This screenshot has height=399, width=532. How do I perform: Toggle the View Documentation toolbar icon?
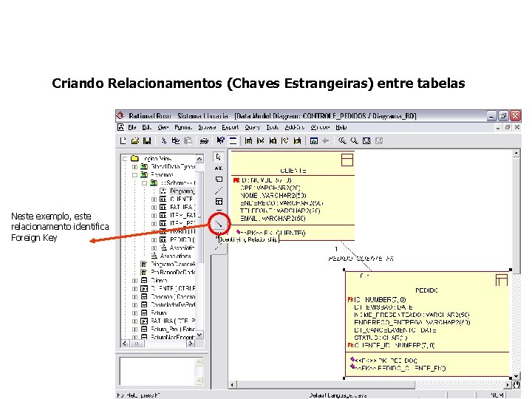tap(233, 140)
